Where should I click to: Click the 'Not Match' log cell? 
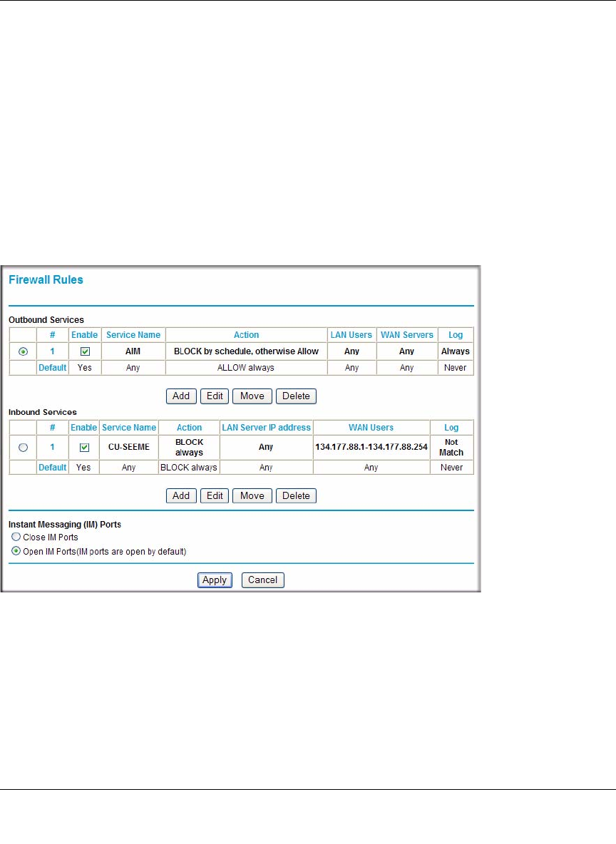click(451, 447)
